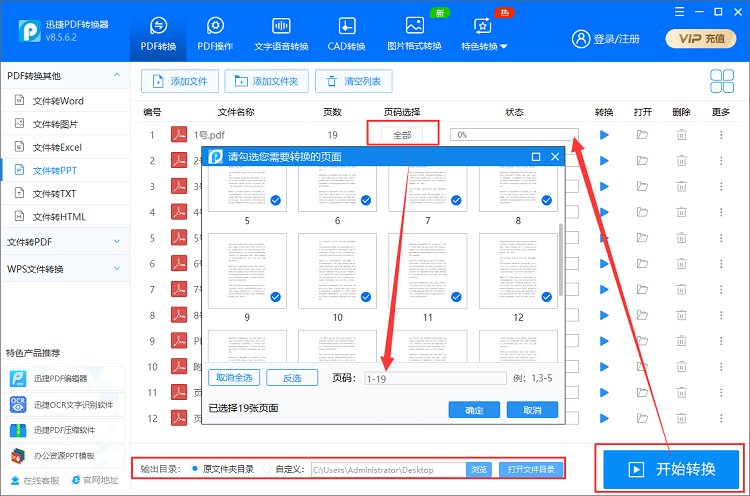Toggle page 11 checkmark in dialog

point(456,297)
